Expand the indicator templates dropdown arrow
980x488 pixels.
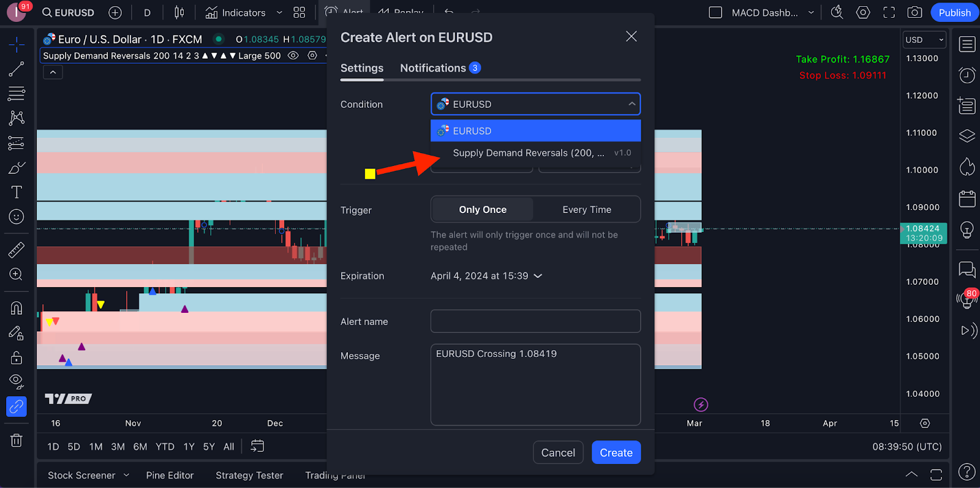(279, 12)
